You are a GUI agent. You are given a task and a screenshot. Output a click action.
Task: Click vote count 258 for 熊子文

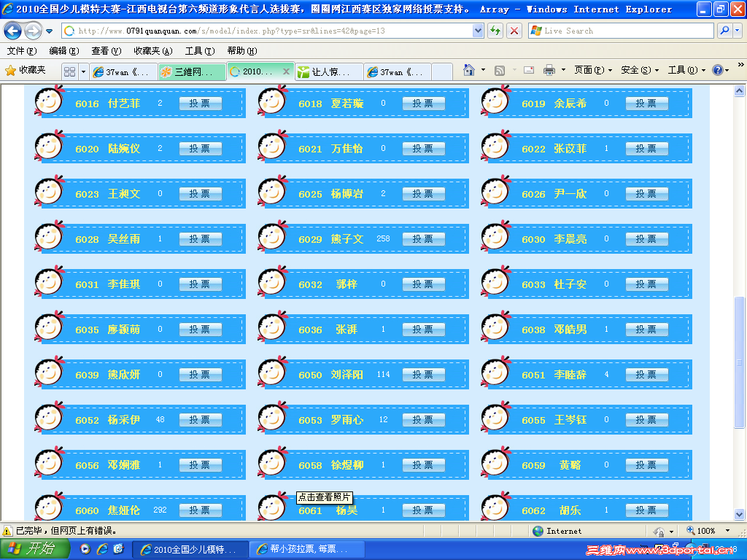coord(383,238)
